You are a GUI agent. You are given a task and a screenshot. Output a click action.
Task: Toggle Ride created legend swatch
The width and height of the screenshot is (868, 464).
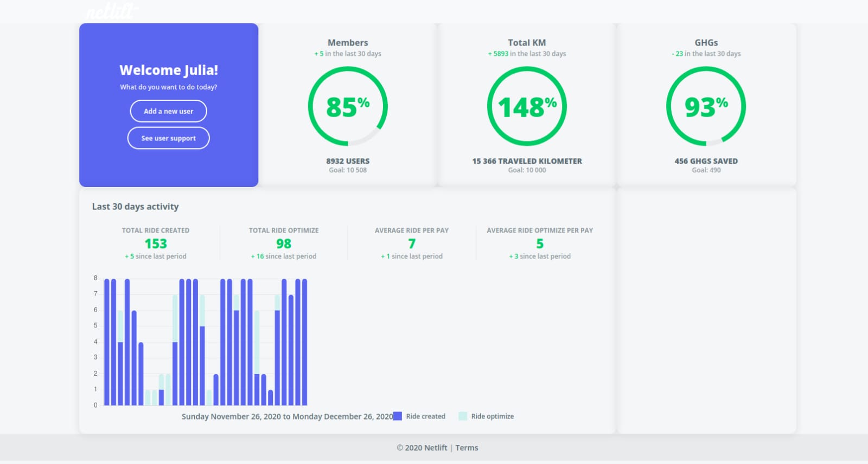pos(398,416)
